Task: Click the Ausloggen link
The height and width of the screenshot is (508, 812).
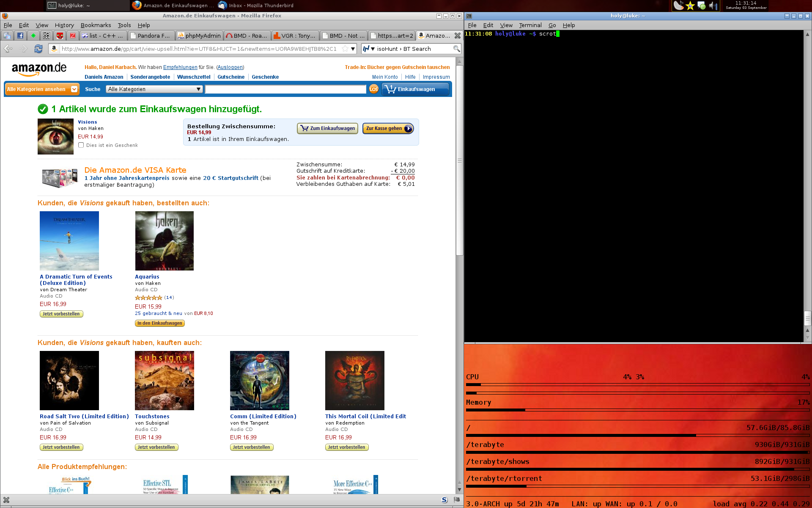Action: [x=230, y=67]
